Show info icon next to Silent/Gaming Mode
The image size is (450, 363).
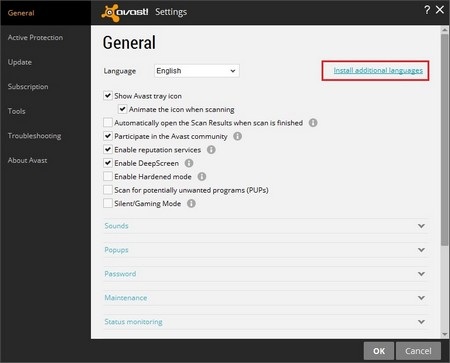coord(191,203)
